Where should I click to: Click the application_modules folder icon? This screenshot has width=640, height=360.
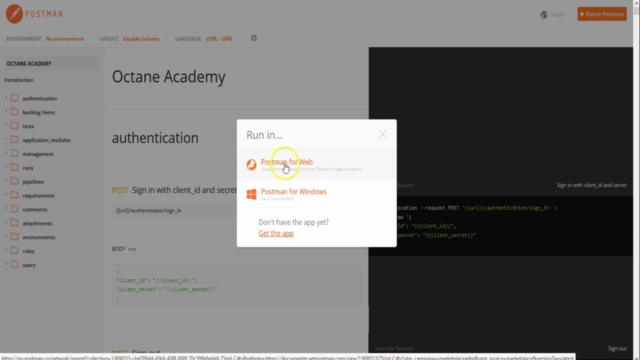coord(15,139)
